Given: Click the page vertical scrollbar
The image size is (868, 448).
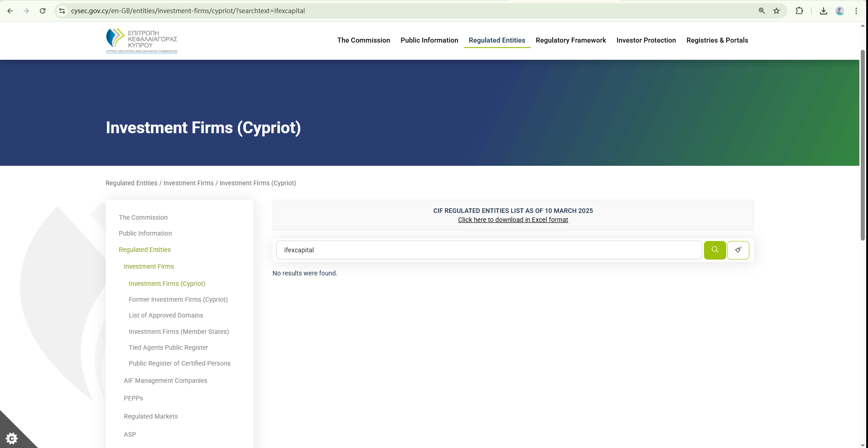Looking at the screenshot, I should (863, 145).
